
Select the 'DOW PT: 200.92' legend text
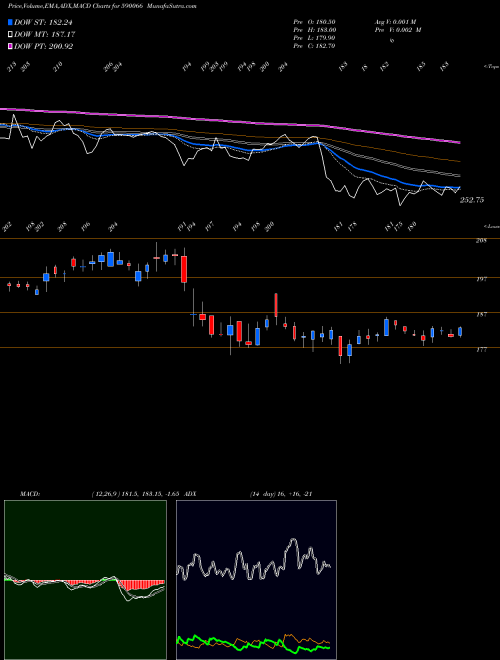43,46
